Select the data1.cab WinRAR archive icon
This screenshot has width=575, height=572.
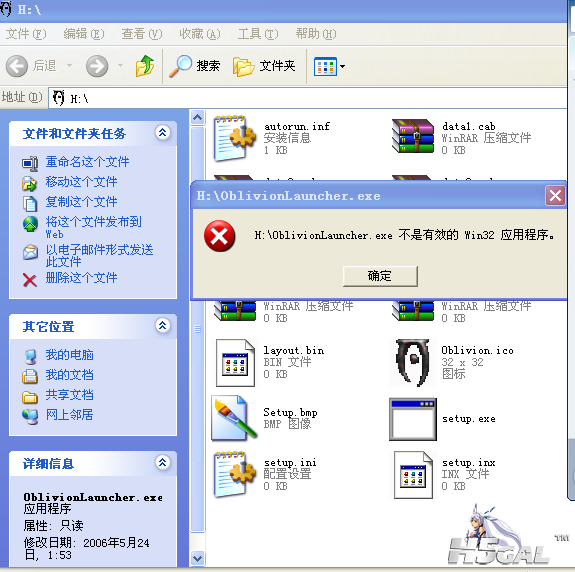(x=413, y=136)
